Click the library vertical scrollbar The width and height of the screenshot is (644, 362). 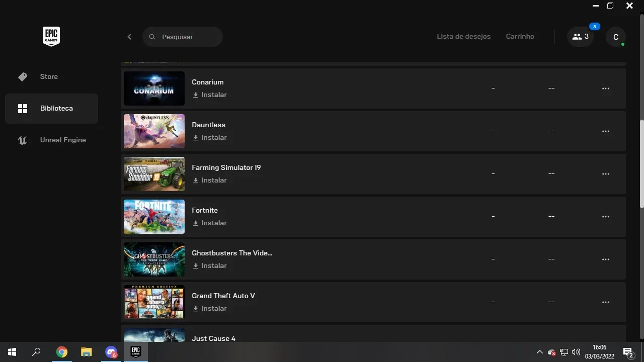(x=641, y=163)
